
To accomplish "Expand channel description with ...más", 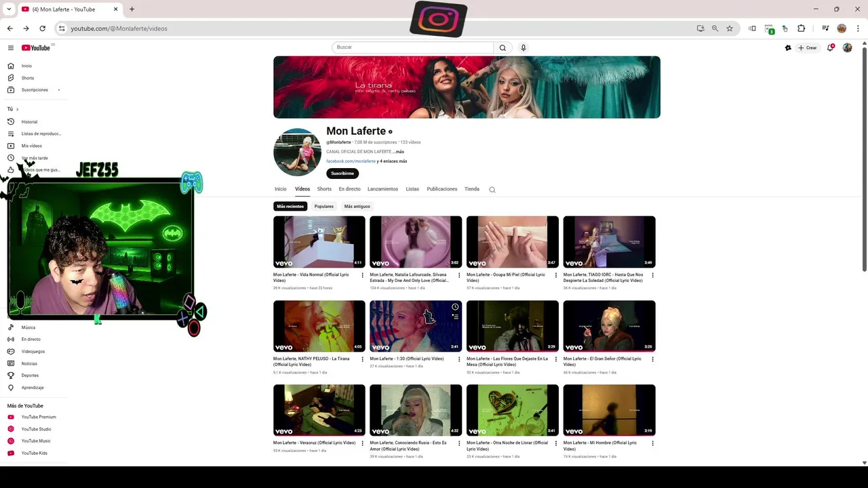I will tap(398, 152).
